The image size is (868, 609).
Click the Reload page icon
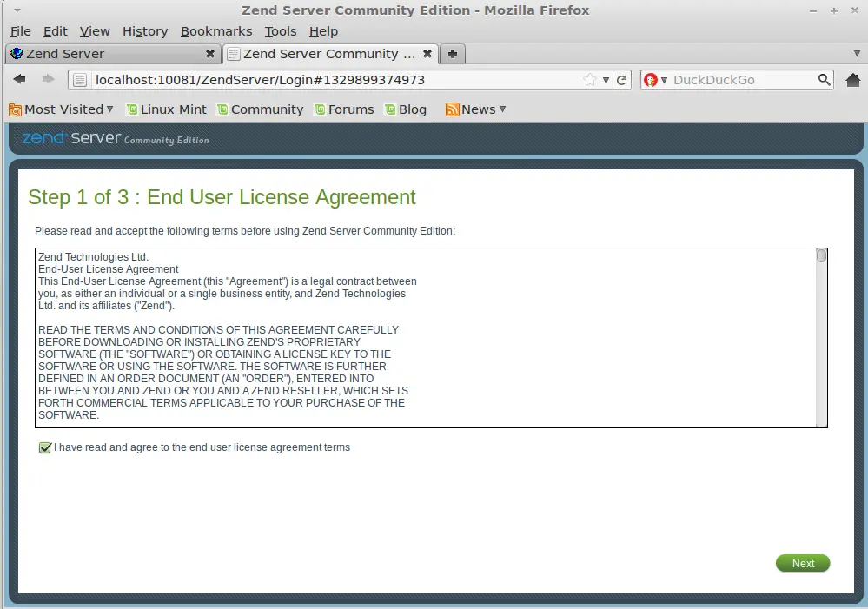click(621, 80)
